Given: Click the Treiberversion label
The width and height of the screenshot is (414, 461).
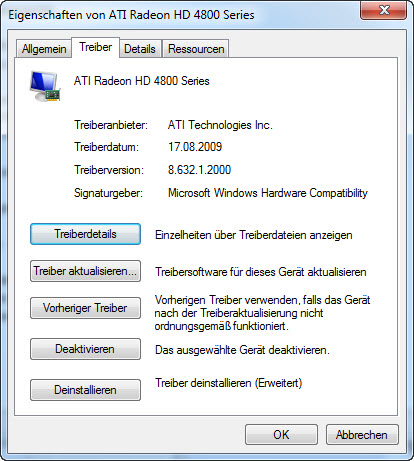Looking at the screenshot, I should pos(109,170).
